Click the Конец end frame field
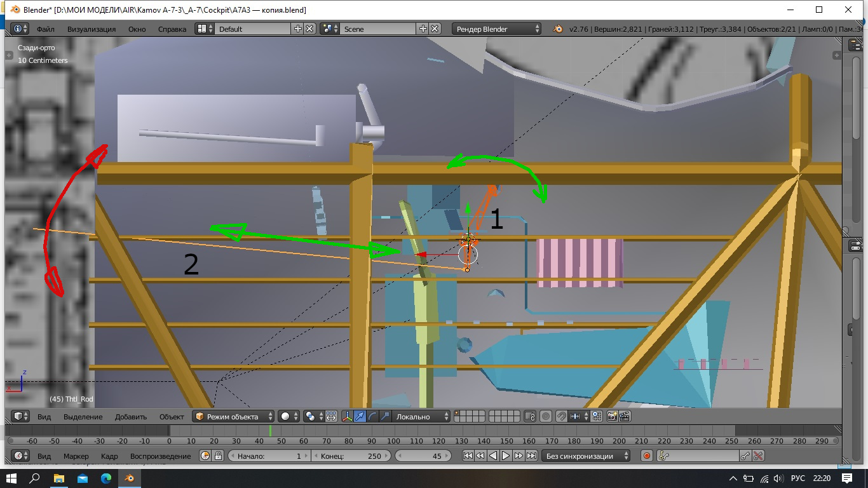The image size is (868, 488). tap(351, 456)
